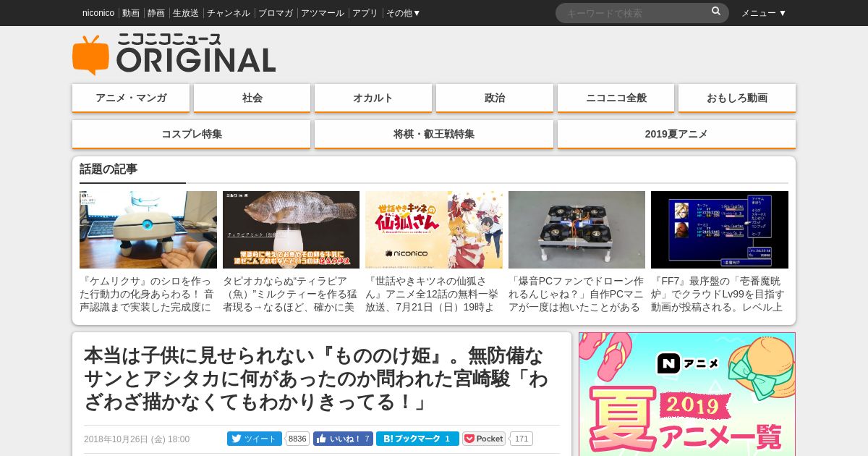This screenshot has width=868, height=456.
Task: Go to 動画 in the top bar
Action: [x=131, y=13]
